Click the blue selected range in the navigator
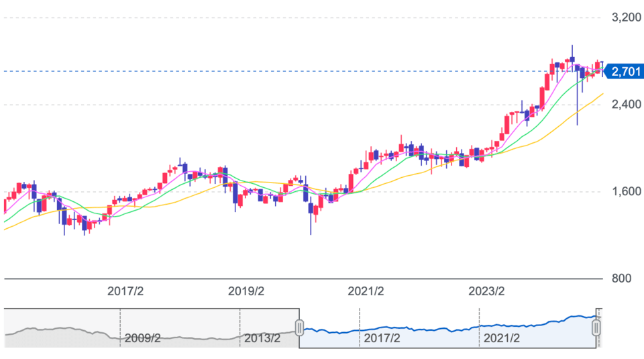 pos(447,327)
